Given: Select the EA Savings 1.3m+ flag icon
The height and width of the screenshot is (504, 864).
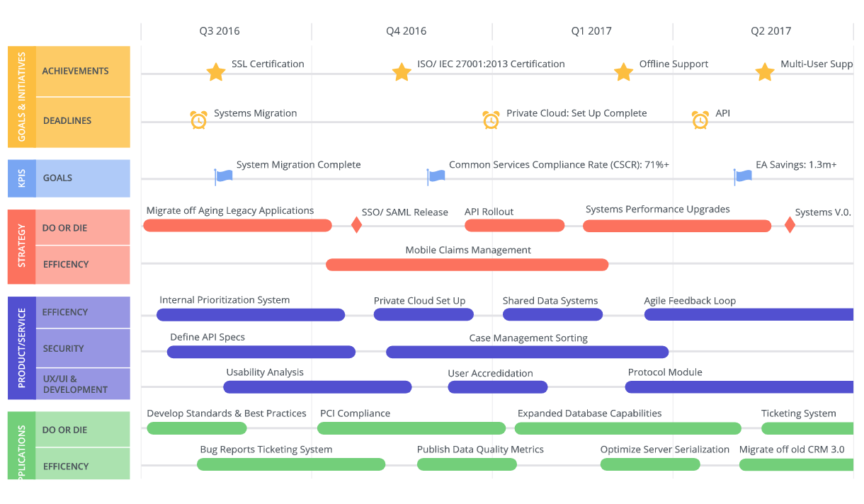Looking at the screenshot, I should click(742, 176).
